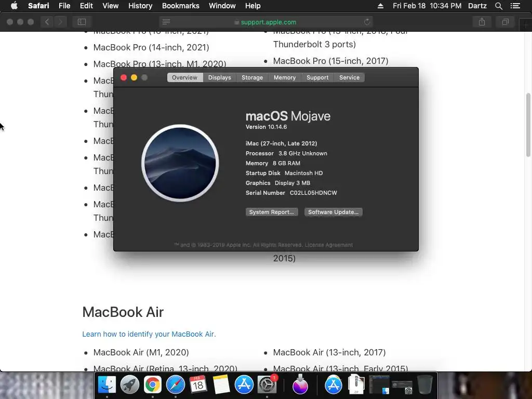The height and width of the screenshot is (399, 532).
Task: Open the ZIP file stack in Dock
Action: coord(356,384)
